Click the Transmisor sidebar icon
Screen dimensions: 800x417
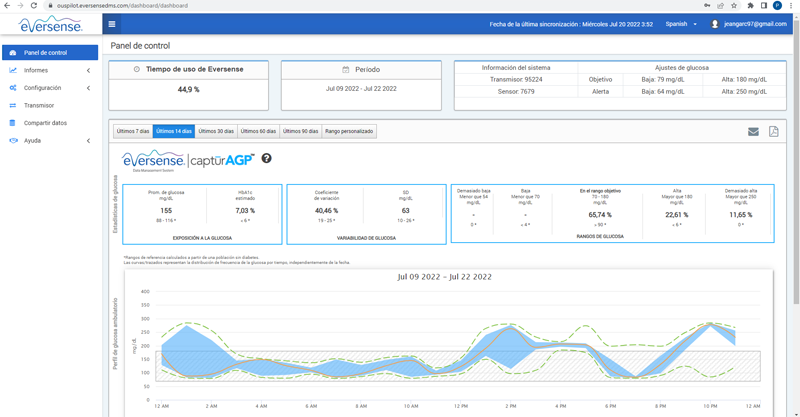pyautogui.click(x=13, y=105)
